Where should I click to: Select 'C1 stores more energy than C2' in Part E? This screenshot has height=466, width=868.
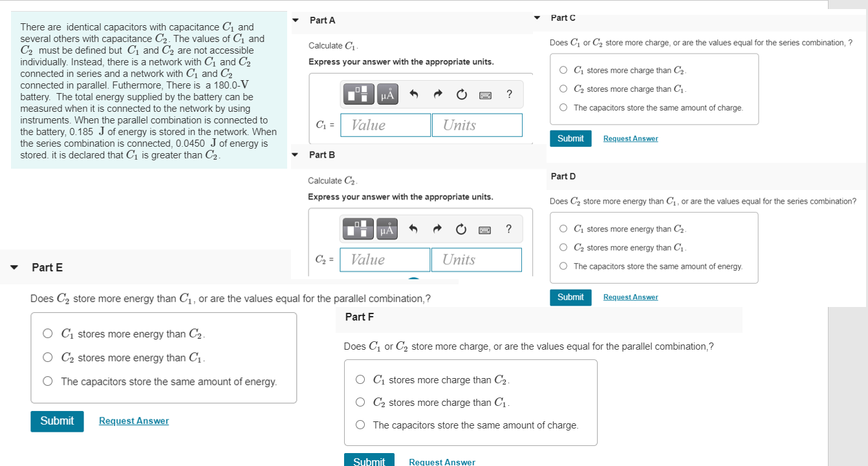(47, 333)
